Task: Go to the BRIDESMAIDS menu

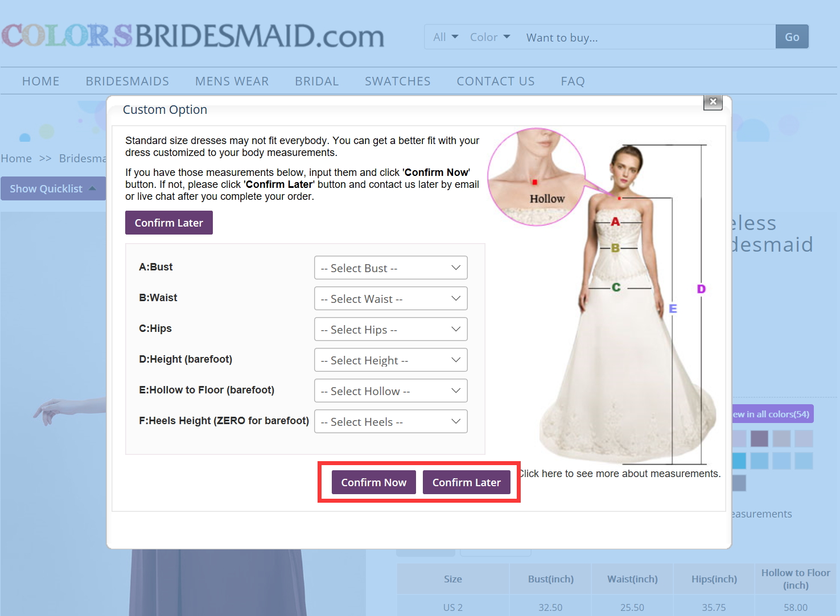Action: tap(127, 81)
